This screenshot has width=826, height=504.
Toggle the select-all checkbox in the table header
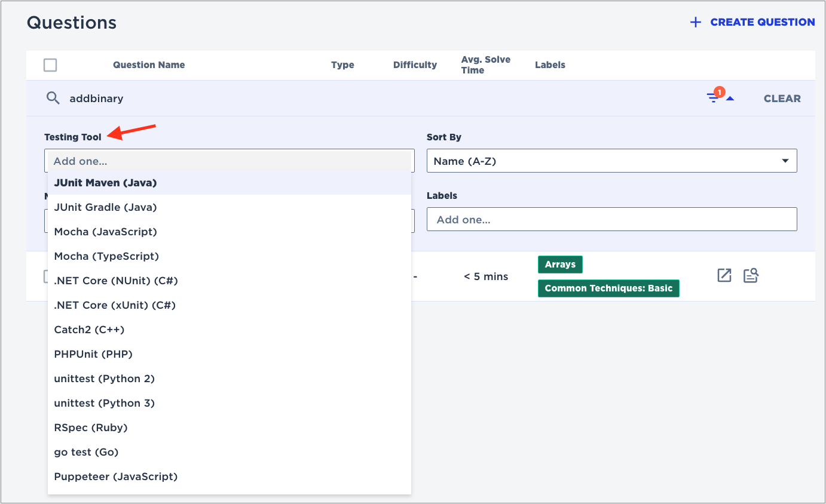[50, 64]
